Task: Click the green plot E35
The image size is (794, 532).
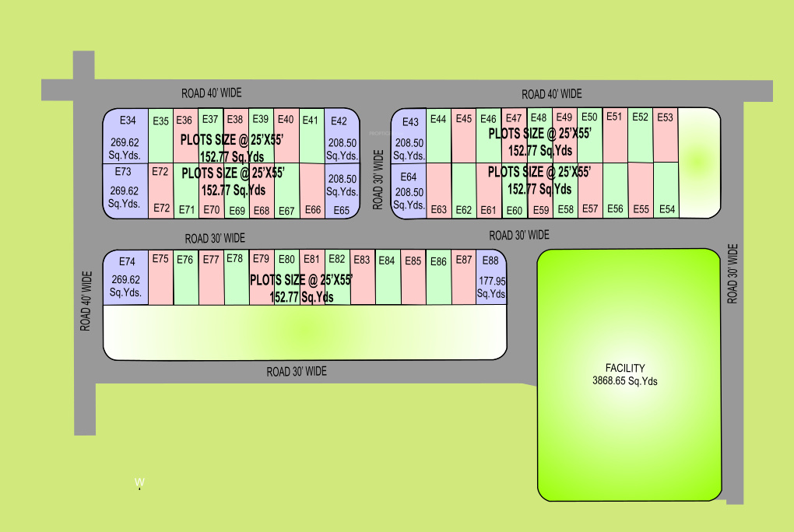Action: point(161,135)
